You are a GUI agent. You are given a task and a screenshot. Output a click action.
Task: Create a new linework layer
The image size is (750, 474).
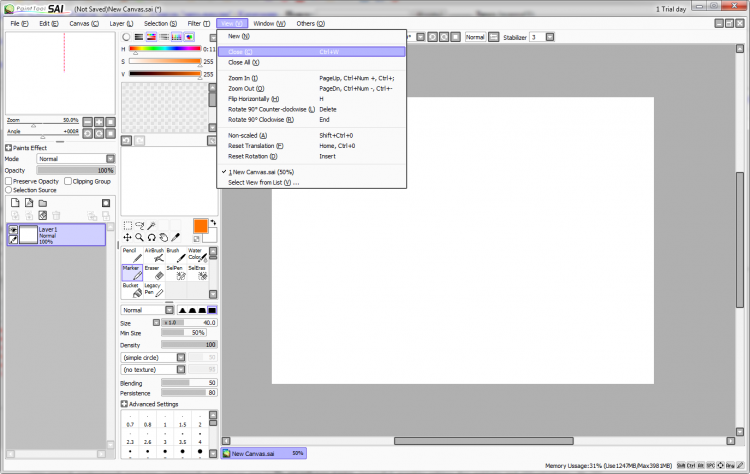coord(29,203)
